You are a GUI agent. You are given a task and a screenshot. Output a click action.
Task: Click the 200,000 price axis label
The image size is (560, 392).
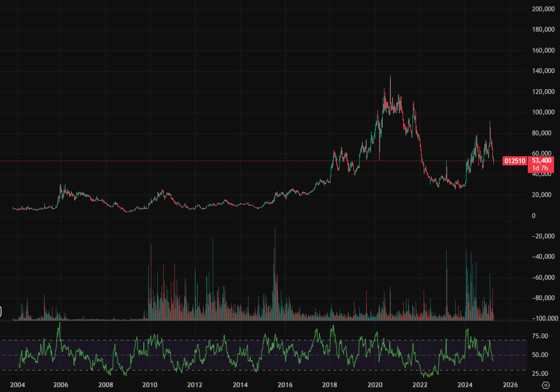(543, 9)
